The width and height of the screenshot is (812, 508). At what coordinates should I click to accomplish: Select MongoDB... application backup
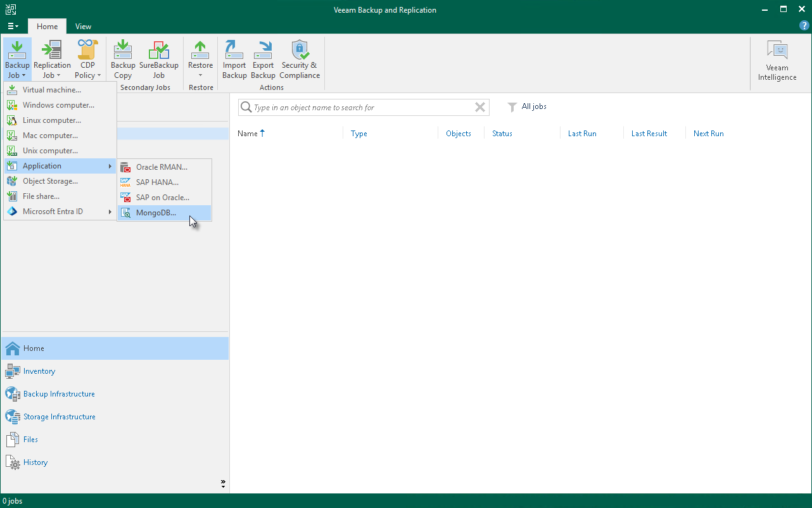click(165, 213)
